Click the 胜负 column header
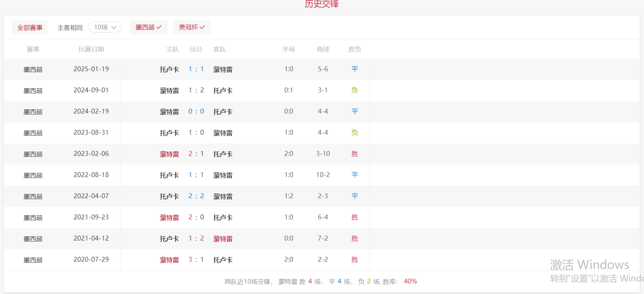The height and width of the screenshot is (294, 644). tap(354, 49)
